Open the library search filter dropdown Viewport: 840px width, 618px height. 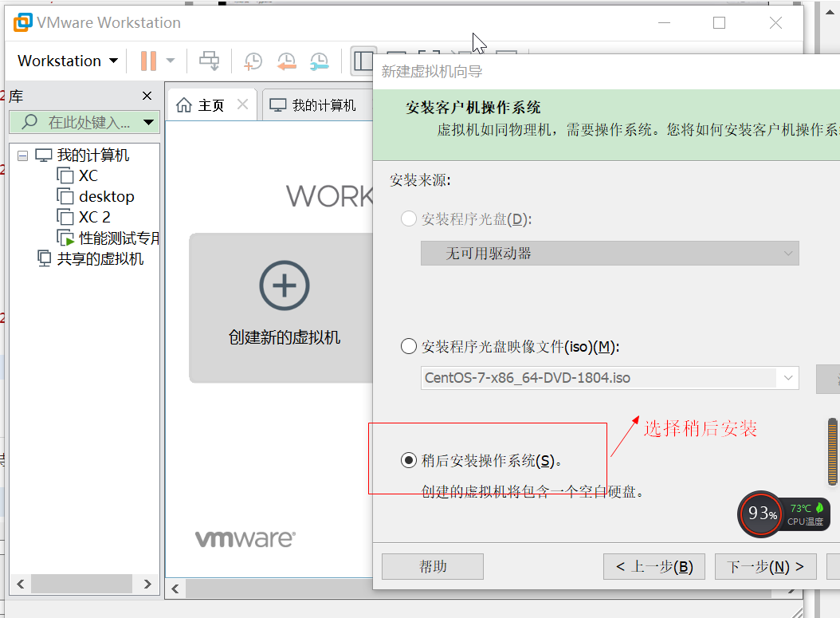click(x=148, y=122)
